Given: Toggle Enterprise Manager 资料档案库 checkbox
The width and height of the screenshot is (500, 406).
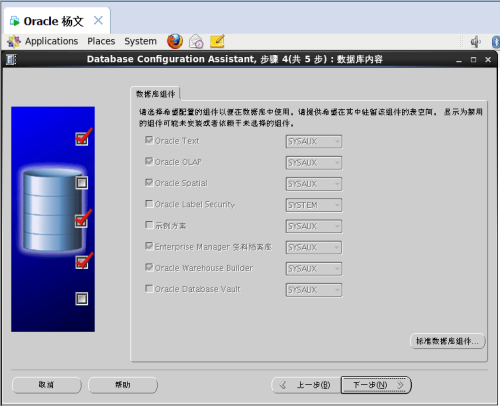Looking at the screenshot, I should 149,246.
